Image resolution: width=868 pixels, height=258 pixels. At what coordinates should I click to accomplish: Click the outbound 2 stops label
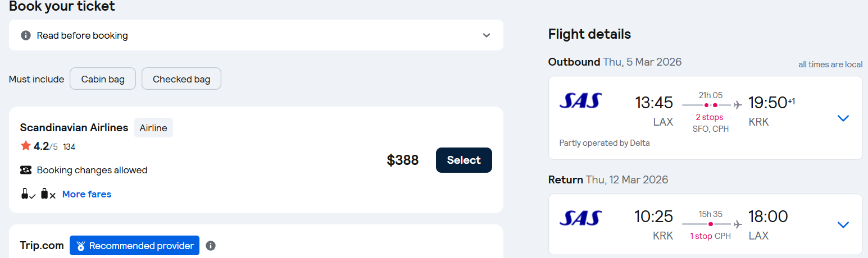pyautogui.click(x=710, y=117)
